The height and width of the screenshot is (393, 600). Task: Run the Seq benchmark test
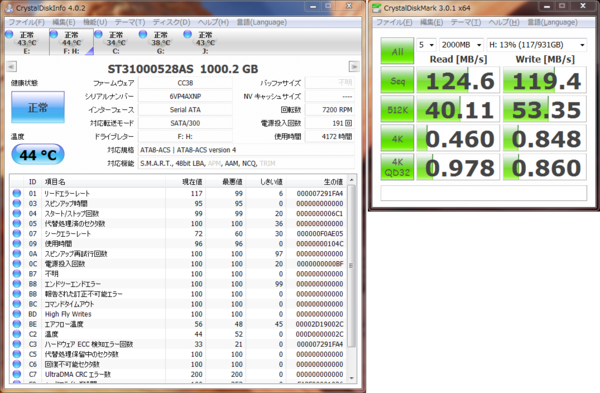pos(397,80)
